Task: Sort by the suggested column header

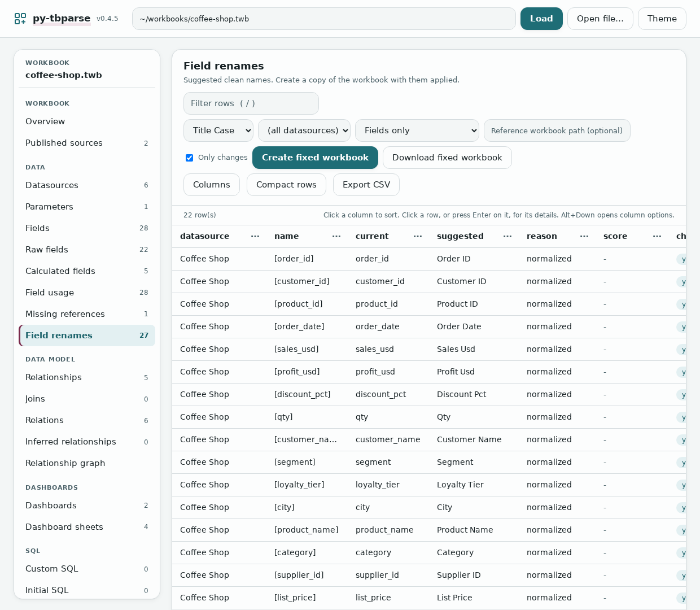Action: [x=460, y=236]
